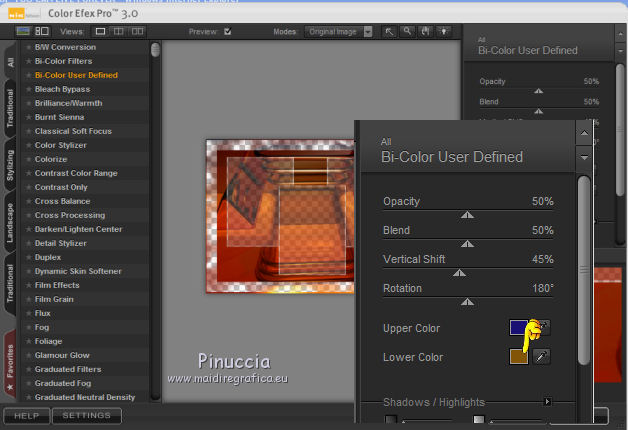Open the Modes Original Image dropdown

point(340,31)
